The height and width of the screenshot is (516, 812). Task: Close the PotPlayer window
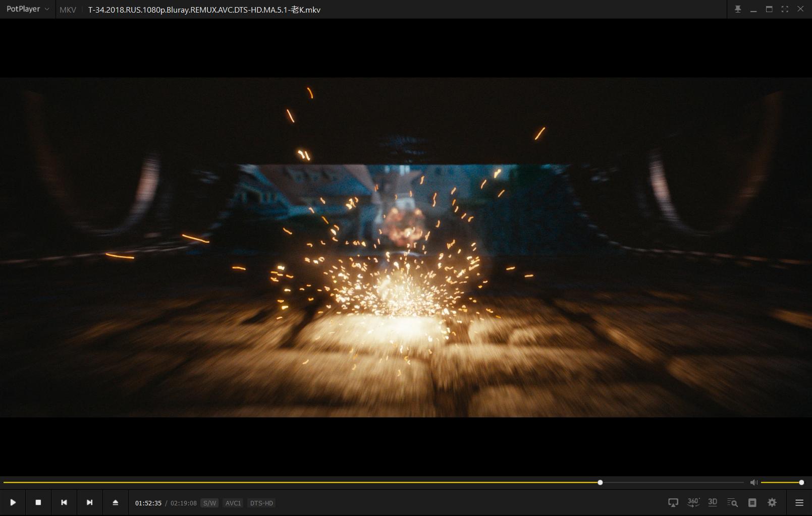coord(800,9)
